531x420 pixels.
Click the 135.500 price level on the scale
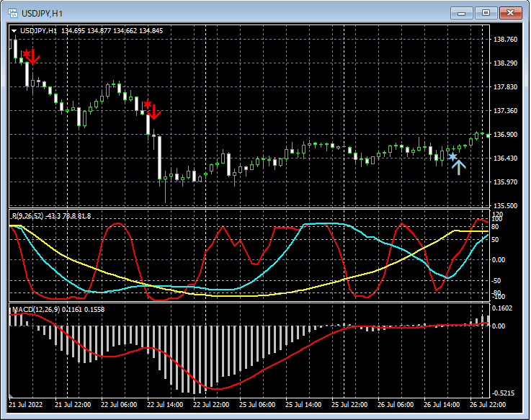(x=505, y=205)
